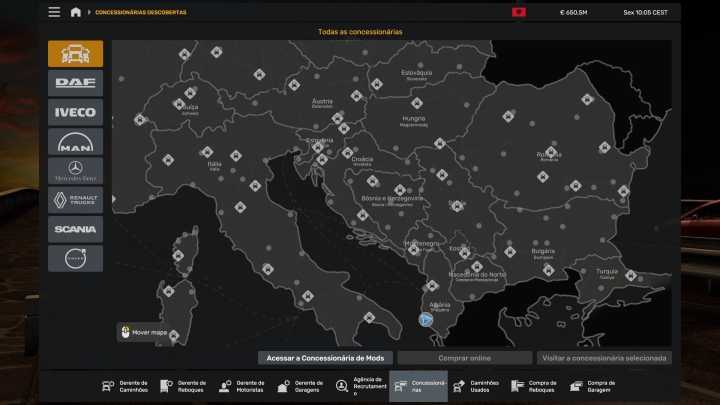Click the Todas as concessionárias heading

tap(360, 32)
